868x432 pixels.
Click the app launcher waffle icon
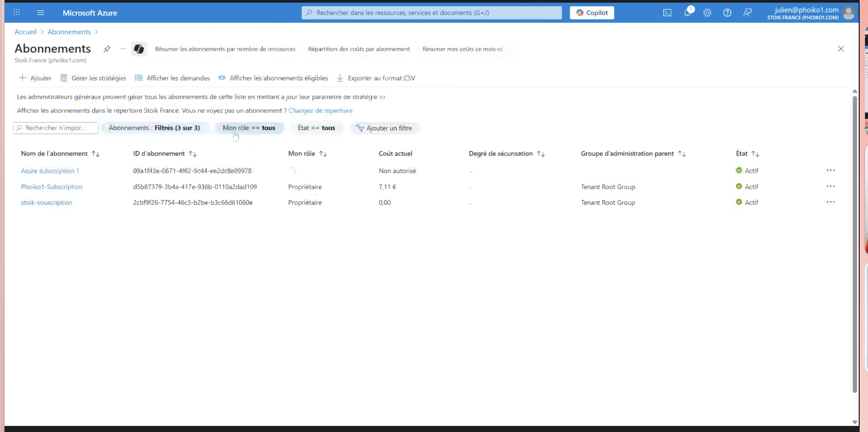point(17,13)
